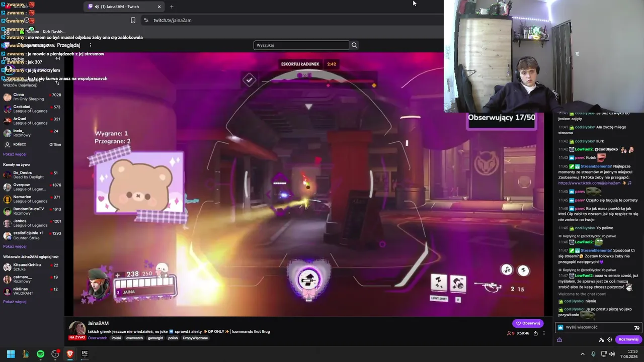Select the Polski stream tag
This screenshot has width=644, height=362.
click(116, 338)
